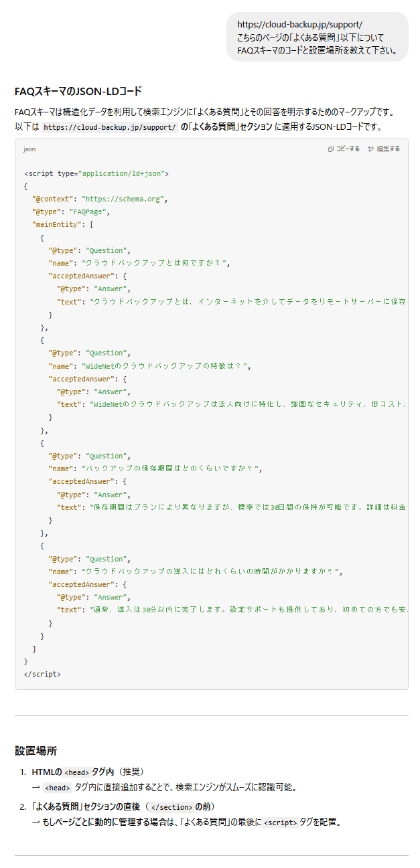The width and height of the screenshot is (420, 868).
Task: Click the FAQスキーマのJSON-LDコード heading
Action: 78,91
